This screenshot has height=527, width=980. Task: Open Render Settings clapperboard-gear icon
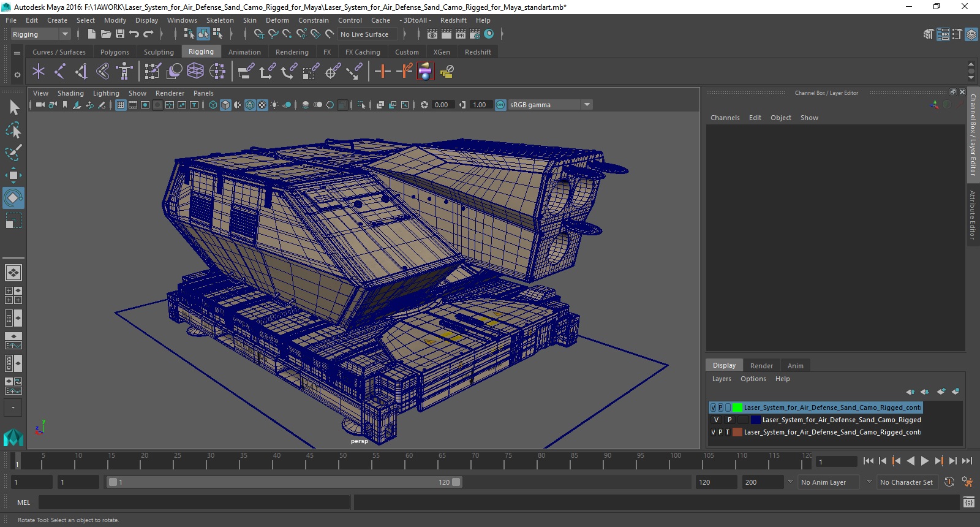[x=475, y=34]
